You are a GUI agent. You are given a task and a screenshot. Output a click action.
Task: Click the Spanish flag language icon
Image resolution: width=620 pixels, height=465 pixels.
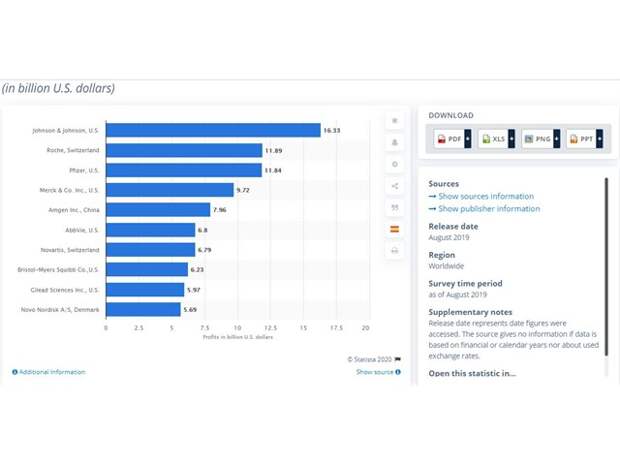click(x=394, y=229)
